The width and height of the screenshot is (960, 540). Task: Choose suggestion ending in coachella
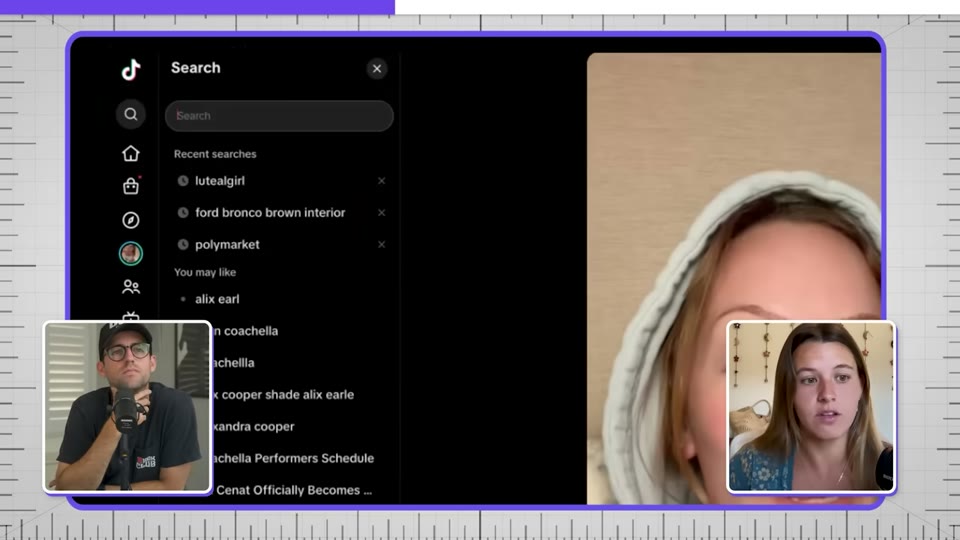[x=245, y=331]
